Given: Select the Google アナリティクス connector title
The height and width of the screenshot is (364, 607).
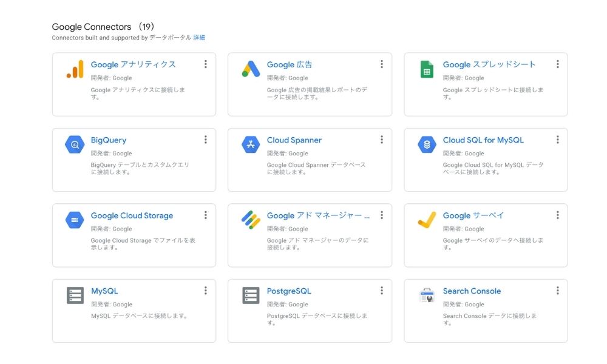Looking at the screenshot, I should 133,64.
